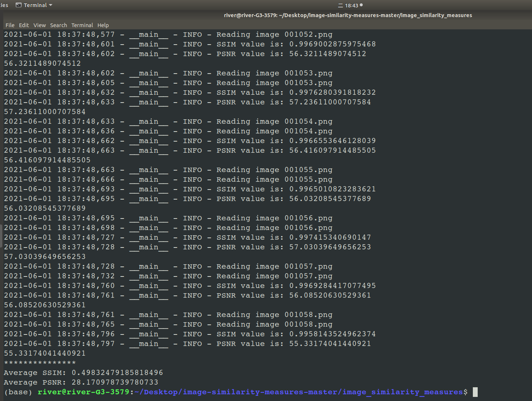Click the scrollbar handle on the left edge

click(x=1, y=234)
